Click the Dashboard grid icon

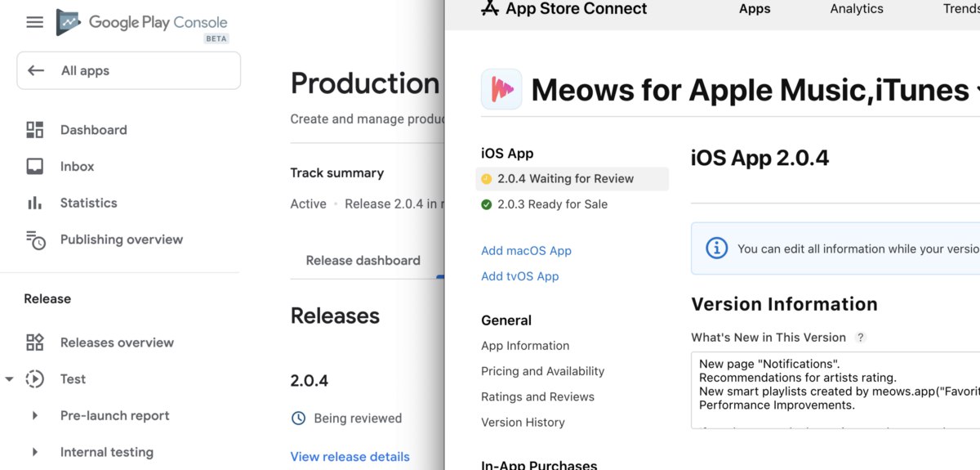point(35,130)
